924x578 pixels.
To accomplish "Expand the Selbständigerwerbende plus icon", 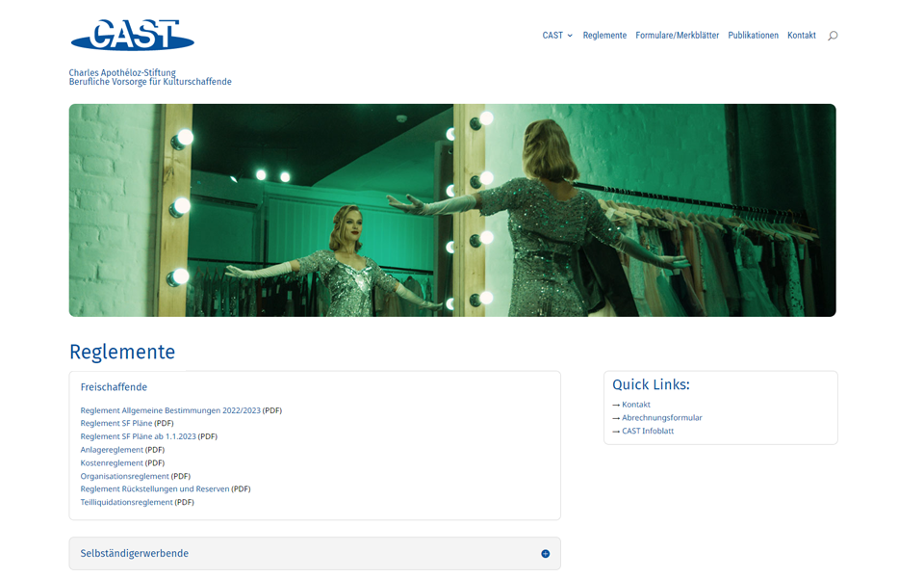I will click(545, 553).
